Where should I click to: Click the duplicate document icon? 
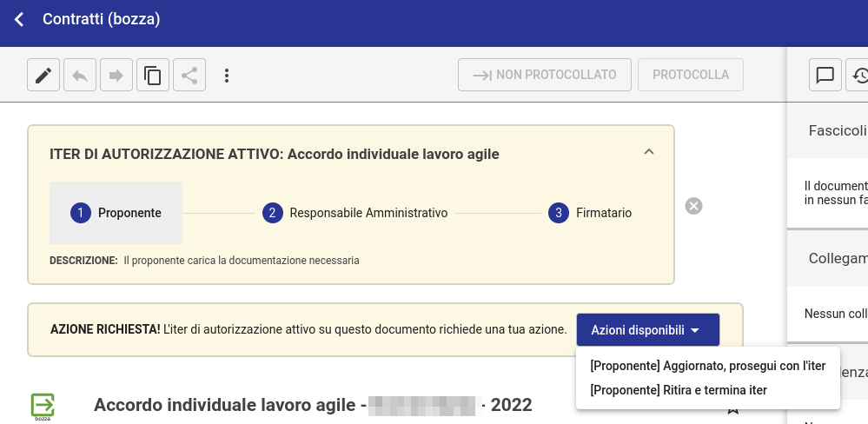tap(153, 75)
